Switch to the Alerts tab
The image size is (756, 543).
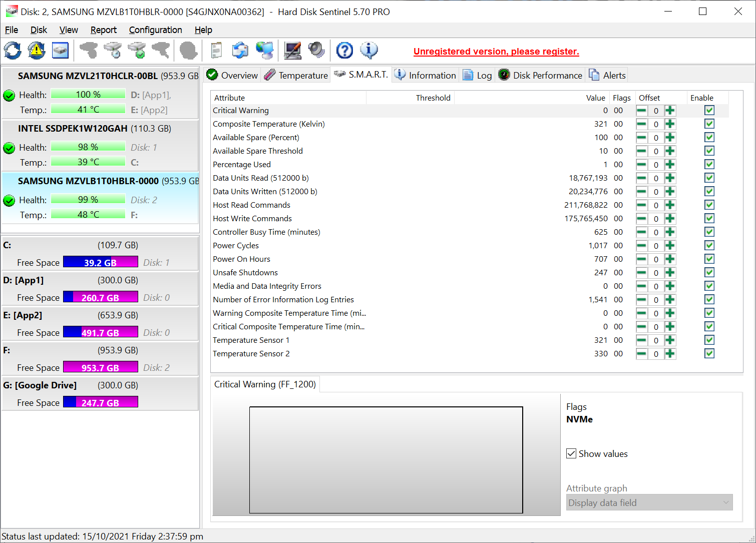[x=607, y=75]
